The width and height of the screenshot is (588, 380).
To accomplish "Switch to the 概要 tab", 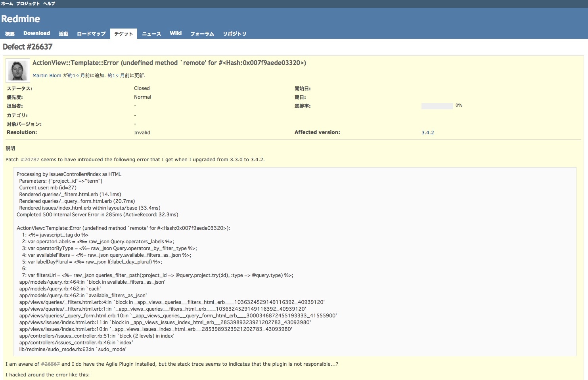I will pyautogui.click(x=10, y=34).
